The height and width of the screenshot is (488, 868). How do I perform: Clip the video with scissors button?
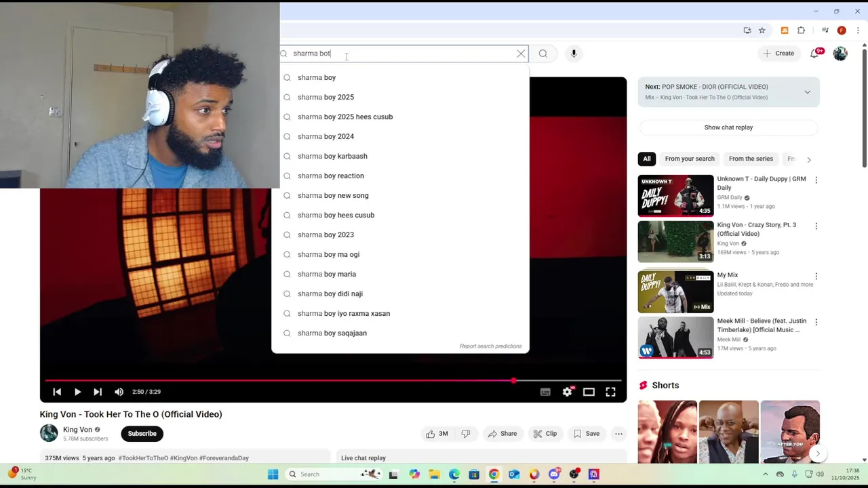coord(545,434)
